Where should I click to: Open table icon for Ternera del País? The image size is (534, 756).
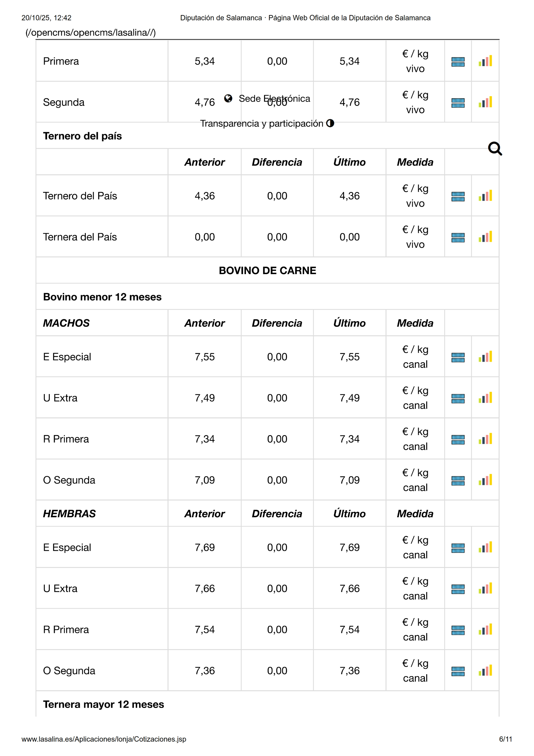[458, 237]
